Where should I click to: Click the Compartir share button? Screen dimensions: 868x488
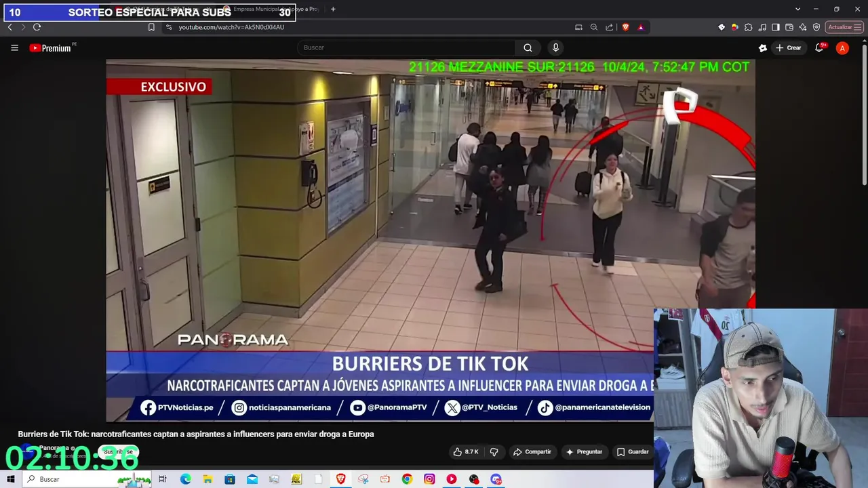532,451
